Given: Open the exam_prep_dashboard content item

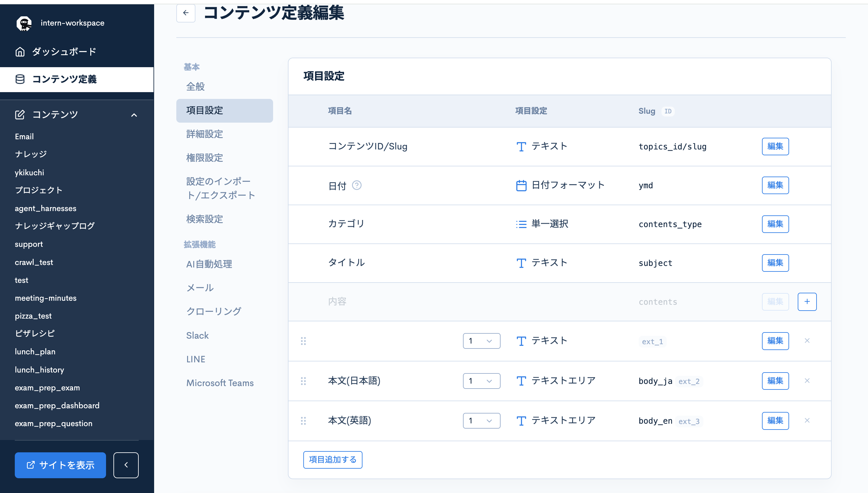Looking at the screenshot, I should pyautogui.click(x=57, y=405).
